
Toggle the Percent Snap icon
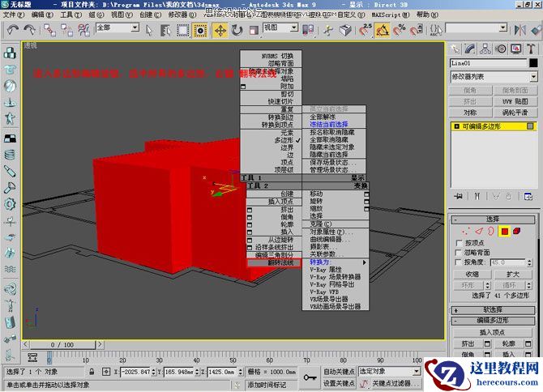[x=400, y=30]
